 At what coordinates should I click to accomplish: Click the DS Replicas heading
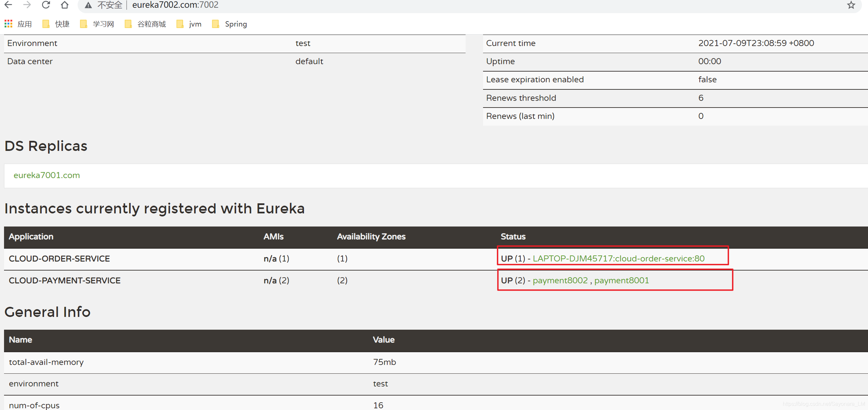(x=46, y=146)
